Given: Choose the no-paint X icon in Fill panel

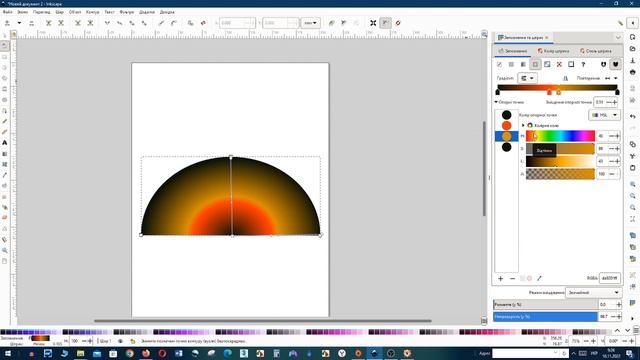Looking at the screenshot, I should click(x=499, y=64).
